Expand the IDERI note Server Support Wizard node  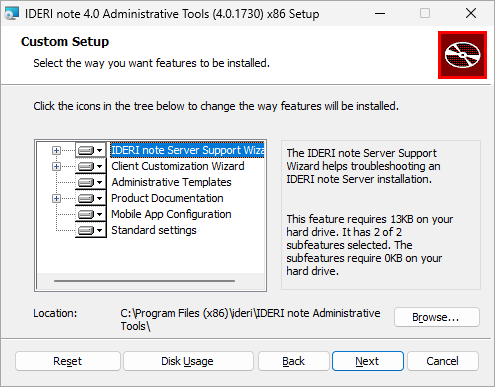(56, 150)
